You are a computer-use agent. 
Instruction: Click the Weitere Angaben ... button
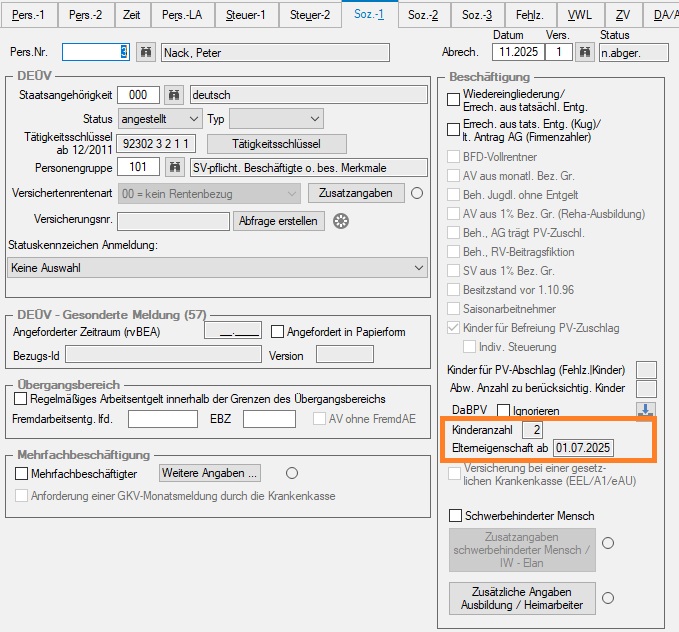click(210, 473)
